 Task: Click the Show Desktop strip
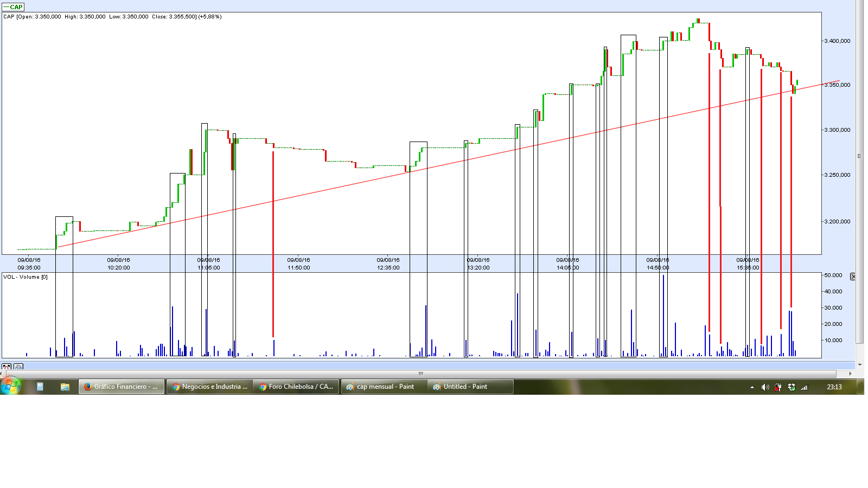click(x=860, y=387)
